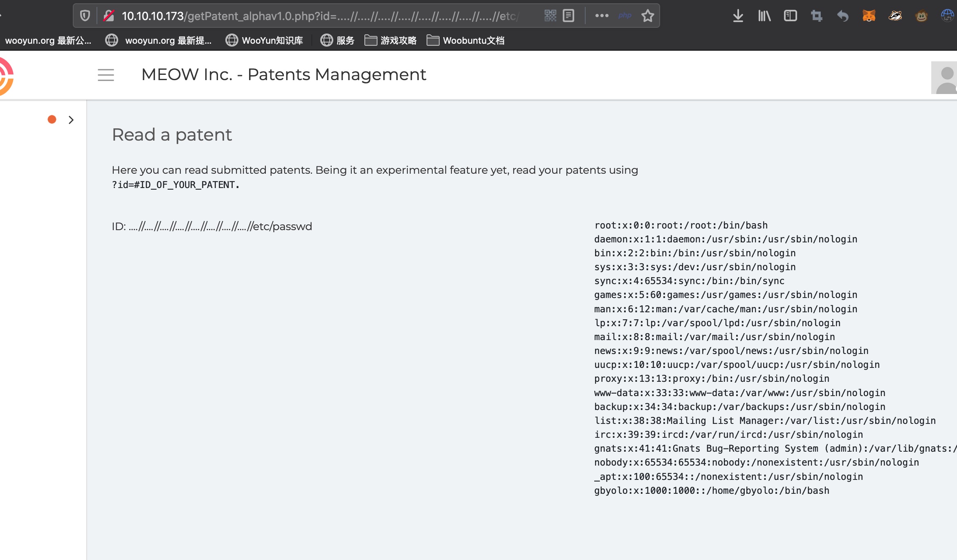
Task: Open the hamburger navigation menu
Action: click(x=106, y=75)
